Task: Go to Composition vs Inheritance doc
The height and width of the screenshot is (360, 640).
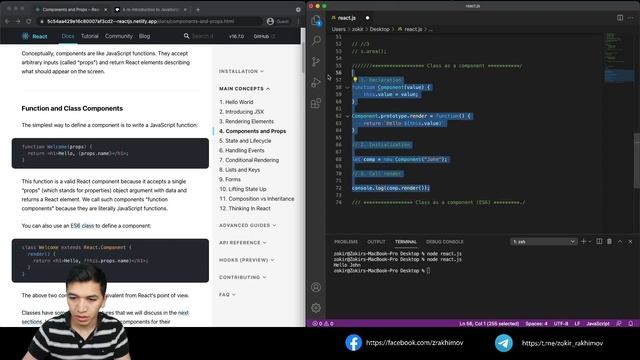Action: [x=257, y=199]
